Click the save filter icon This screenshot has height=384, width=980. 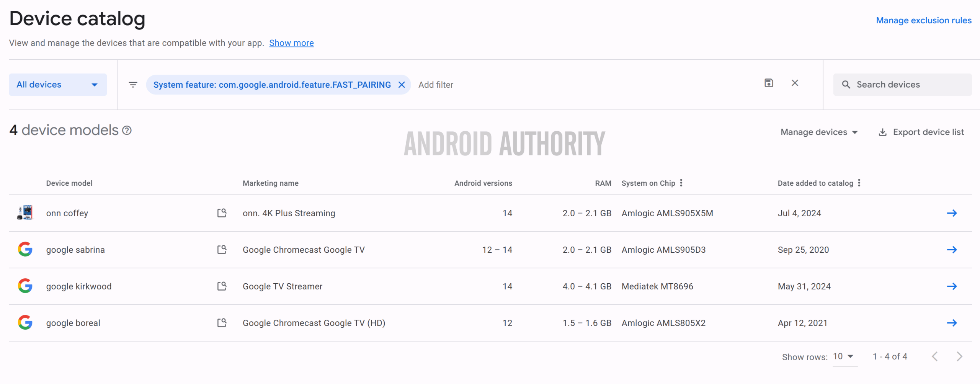point(769,83)
